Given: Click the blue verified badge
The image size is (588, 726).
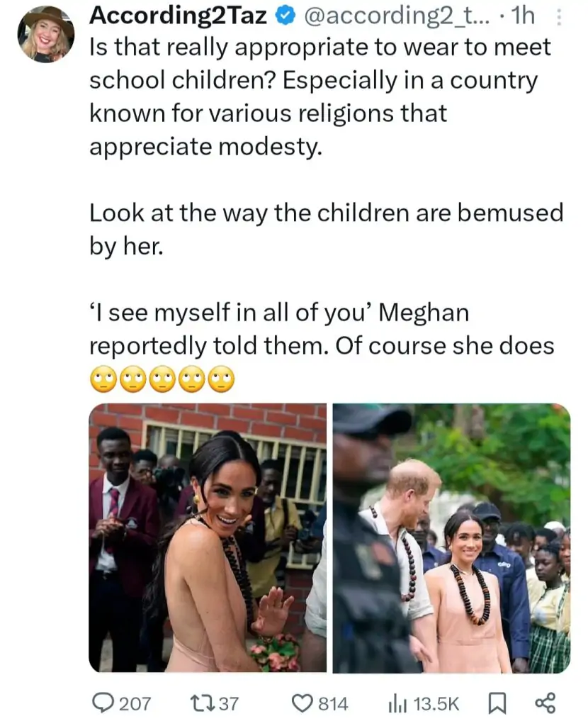Looking at the screenshot, I should [285, 17].
